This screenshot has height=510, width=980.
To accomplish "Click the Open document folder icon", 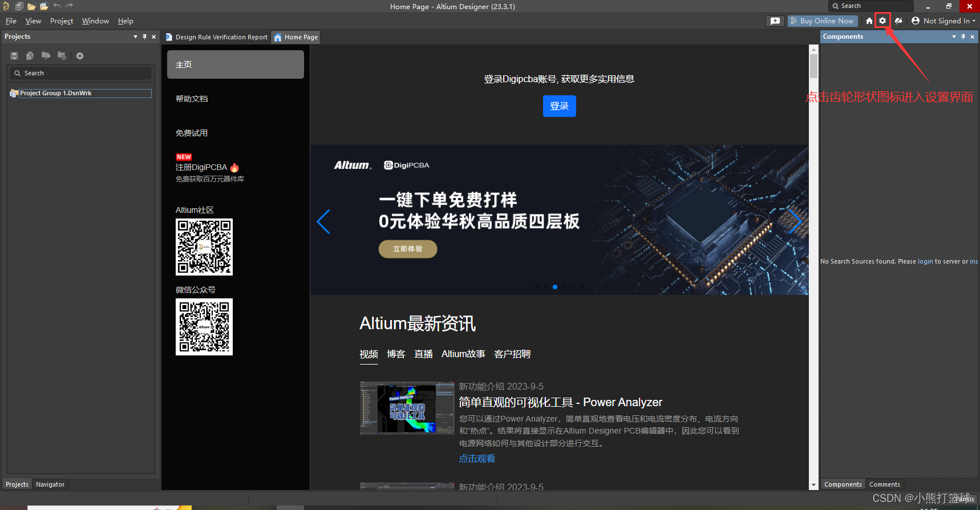I will 31,6.
